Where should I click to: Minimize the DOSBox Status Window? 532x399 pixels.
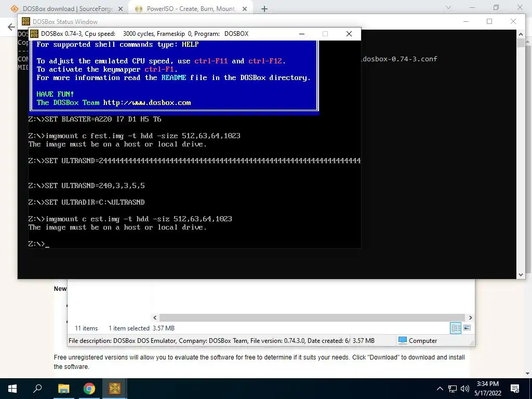466,21
